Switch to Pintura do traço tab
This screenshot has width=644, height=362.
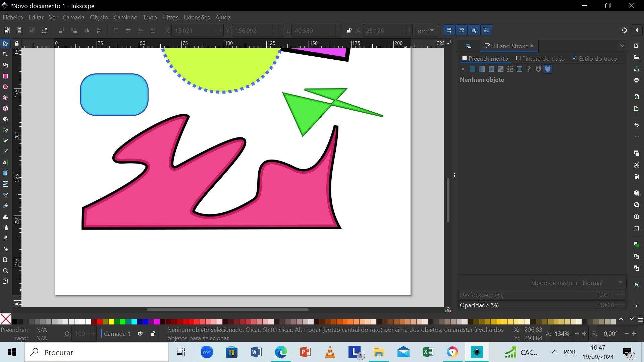click(x=540, y=59)
